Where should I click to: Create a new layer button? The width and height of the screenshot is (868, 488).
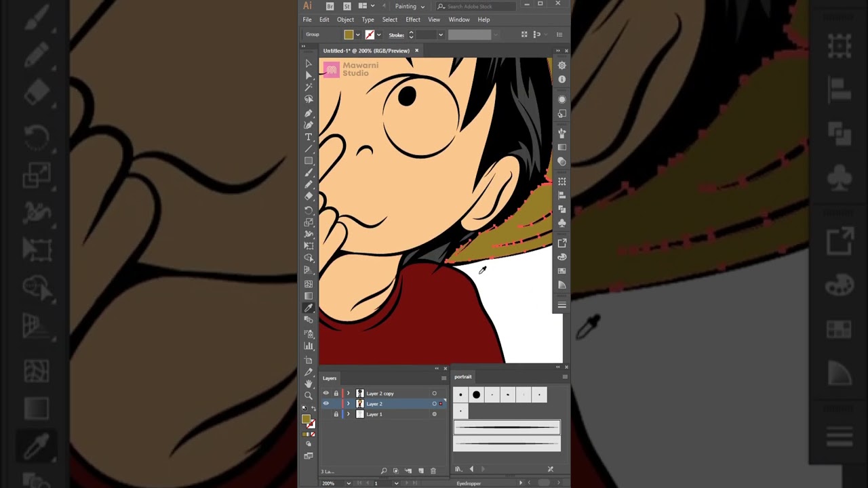click(x=421, y=470)
